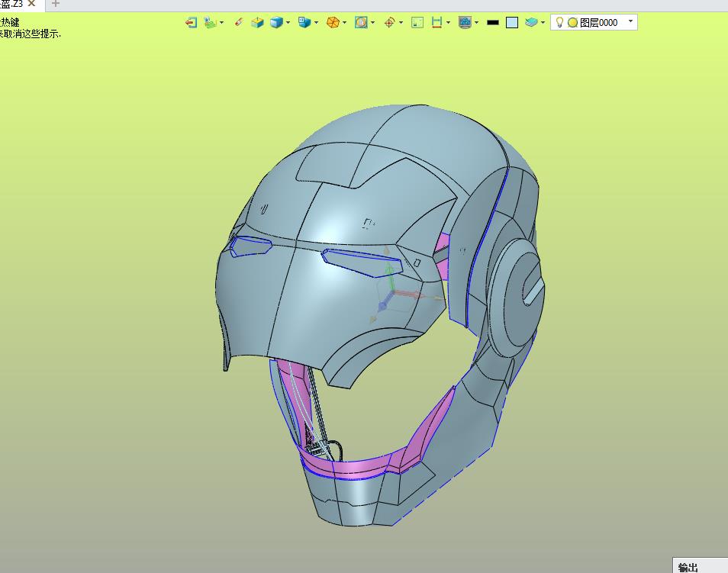Click the hint text about cancelling prompts
The width and height of the screenshot is (728, 573).
coord(31,34)
